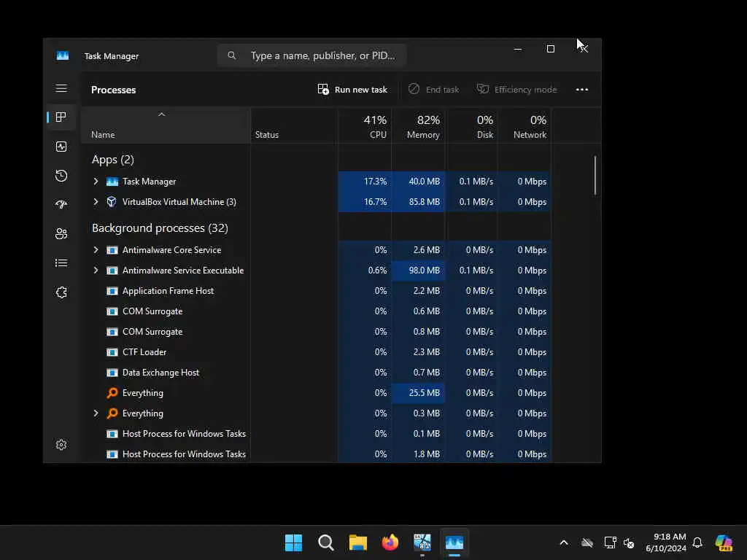The height and width of the screenshot is (560, 747).
Task: Open the hamburger navigation menu
Action: pyautogui.click(x=61, y=88)
